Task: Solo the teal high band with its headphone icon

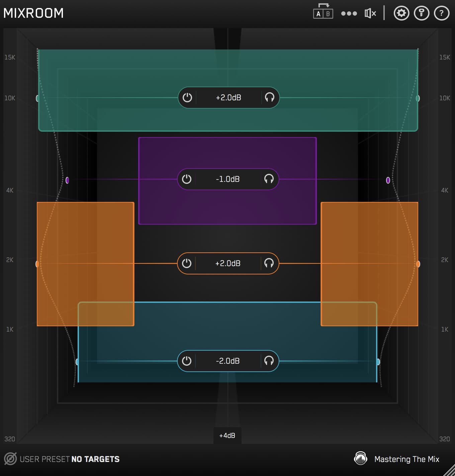Action: pos(269,98)
